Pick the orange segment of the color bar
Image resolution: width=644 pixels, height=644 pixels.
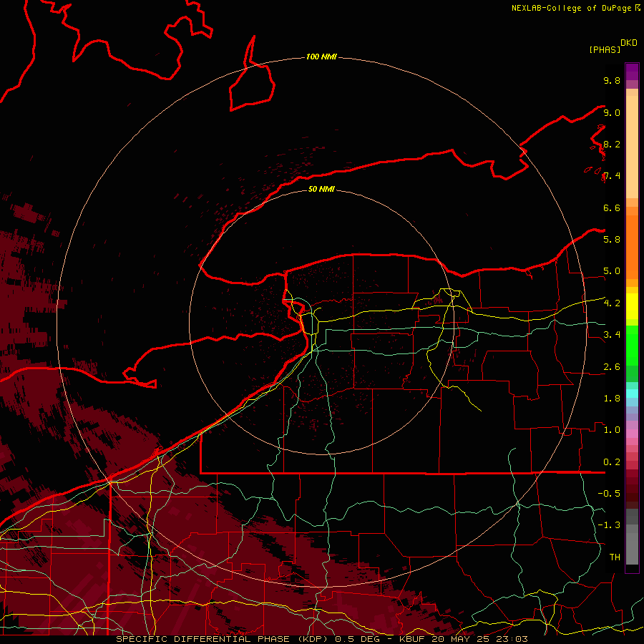tap(632, 247)
